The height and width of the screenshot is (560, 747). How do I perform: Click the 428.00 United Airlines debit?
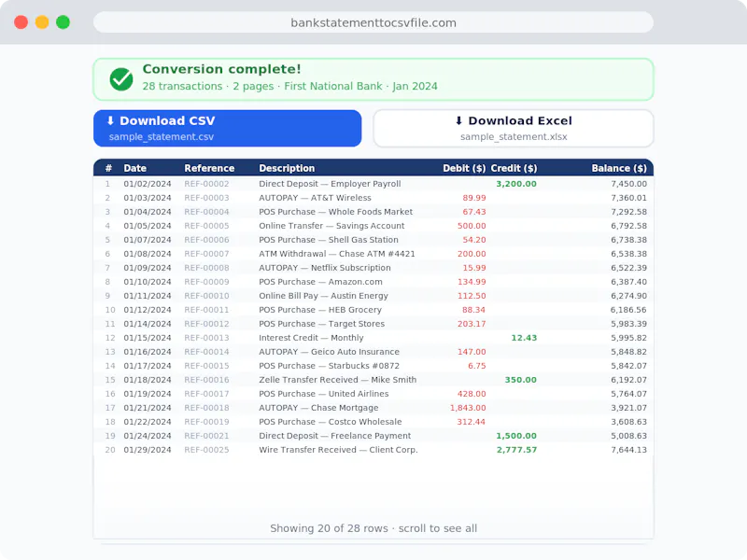[x=472, y=394]
